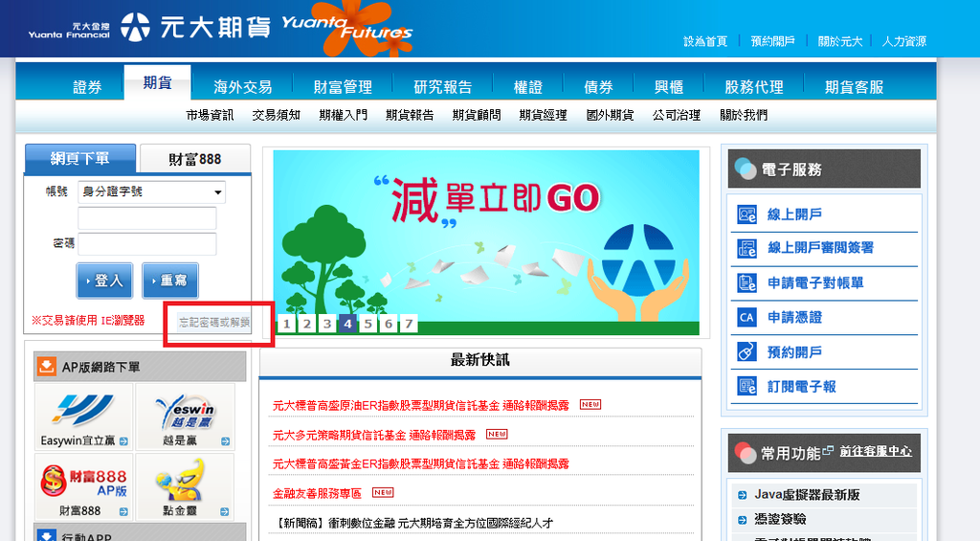The height and width of the screenshot is (541, 980).
Task: Click the arrow icon next to Easywin宜立贏
Action: (x=123, y=441)
